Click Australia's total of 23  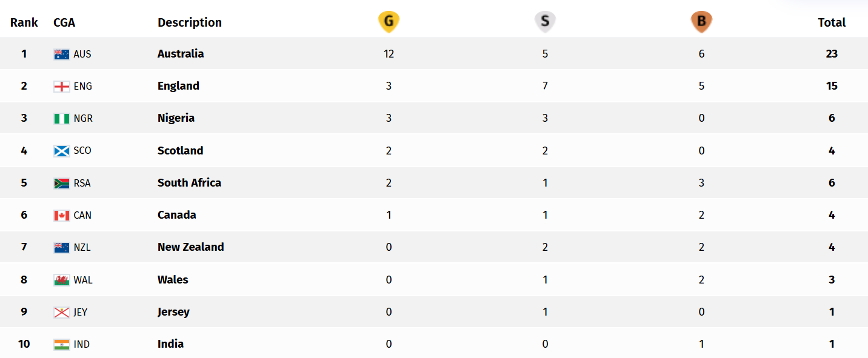tap(832, 53)
